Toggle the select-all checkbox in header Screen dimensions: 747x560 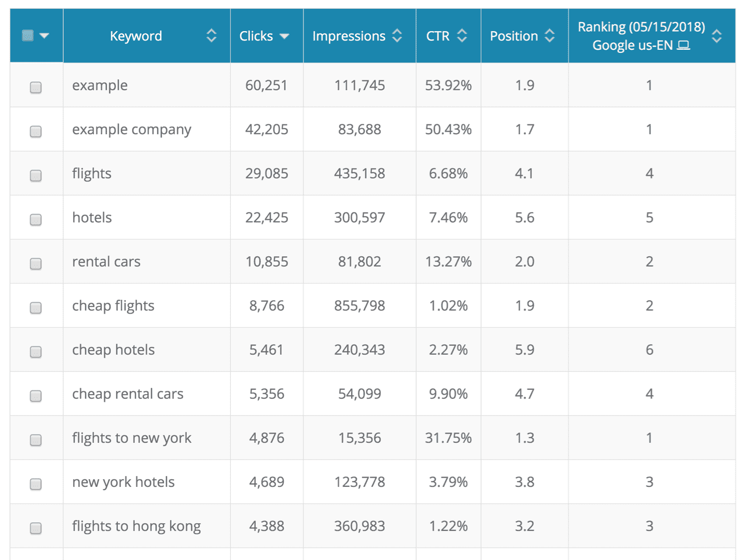28,36
